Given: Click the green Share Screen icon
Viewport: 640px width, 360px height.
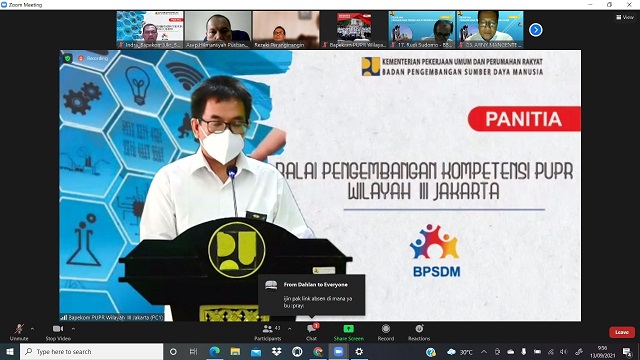Looking at the screenshot, I should click(x=349, y=329).
